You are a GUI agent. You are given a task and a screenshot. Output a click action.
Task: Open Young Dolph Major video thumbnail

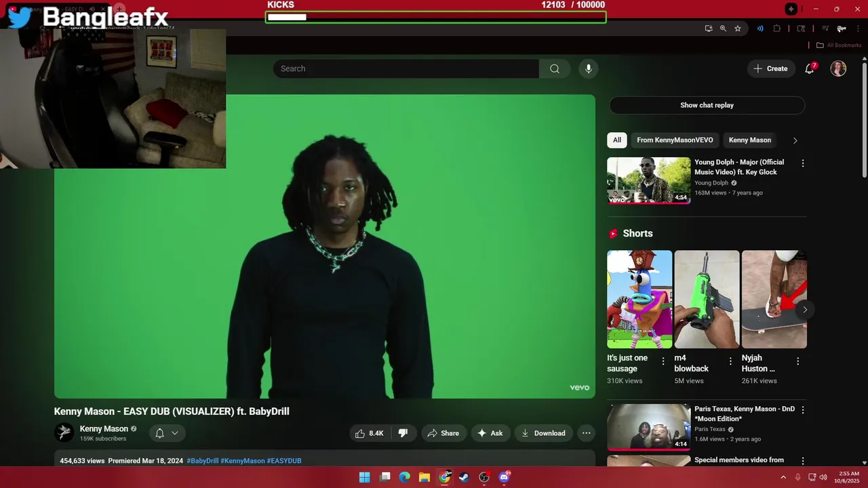click(648, 180)
